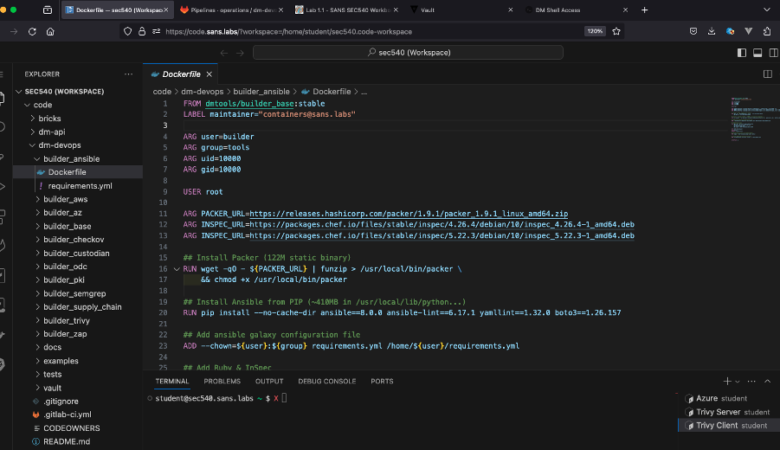The height and width of the screenshot is (450, 780).
Task: Collapse the dm-devops folder
Action: pyautogui.click(x=58, y=145)
